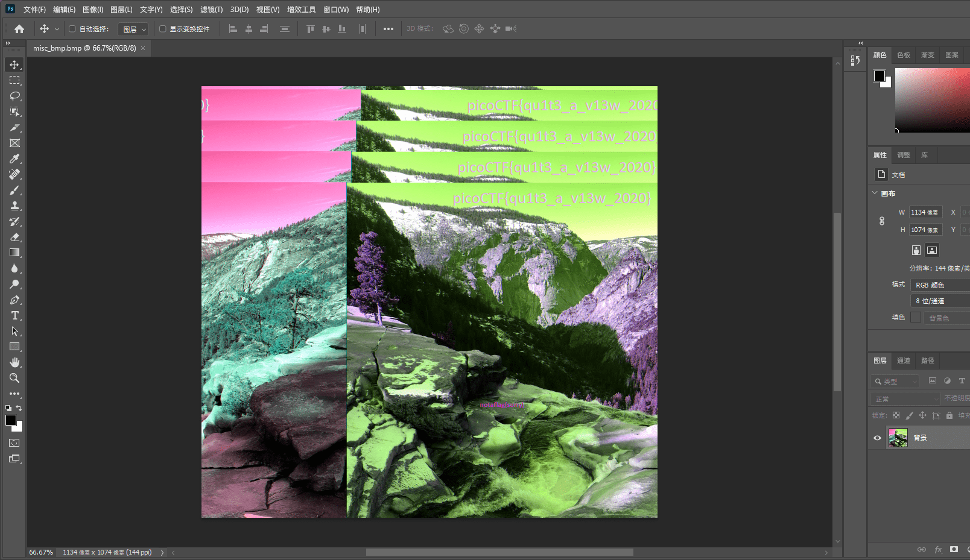Viewport: 970px width, 560px height.
Task: Click the toolbox foreground color swatch
Action: [11, 420]
